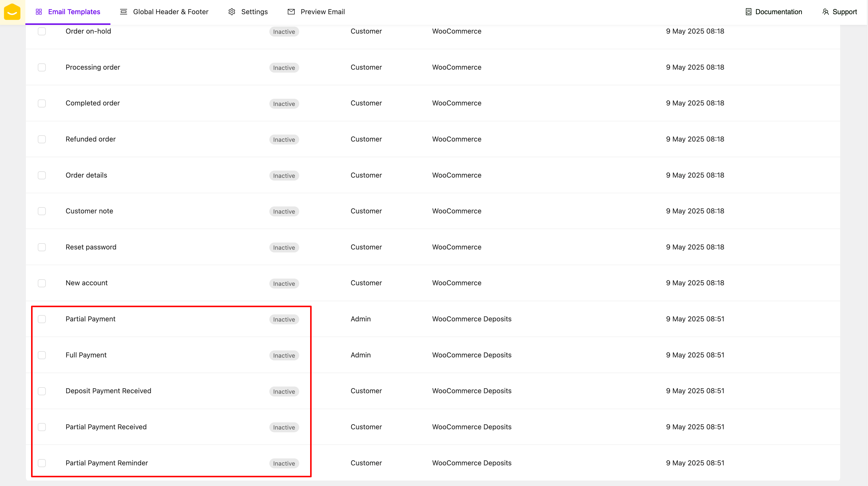Check the Partial Payment row checkbox
Screen dimensions: 868x486
tap(42, 319)
